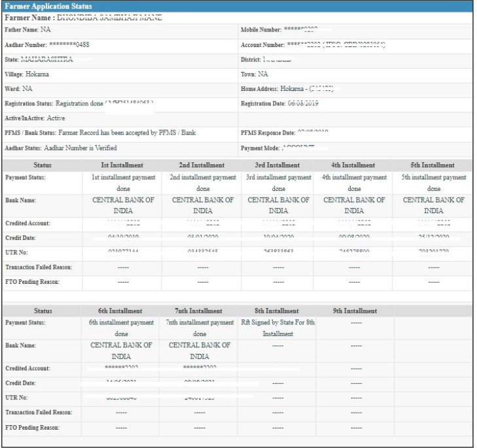477x448 pixels.
Task: Select the State field row
Action: 120,60
